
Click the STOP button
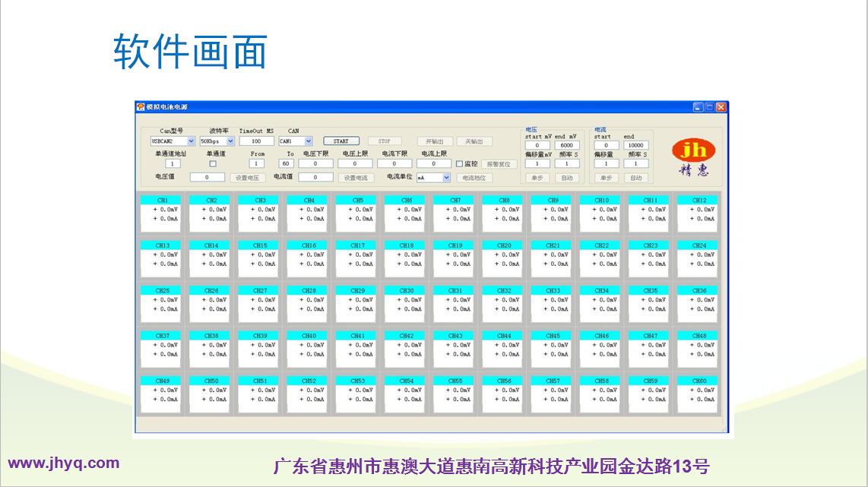pyautogui.click(x=385, y=141)
